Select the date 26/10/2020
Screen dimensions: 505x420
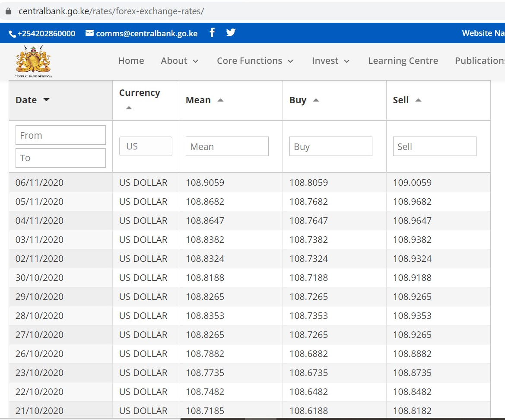(39, 353)
